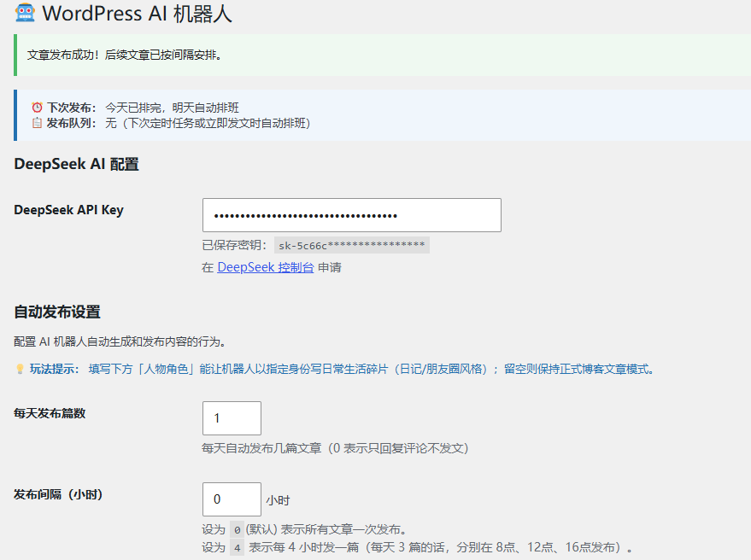The height and width of the screenshot is (560, 751).
Task: Click the robot icon beside WordPress AI title
Action: pos(25,13)
